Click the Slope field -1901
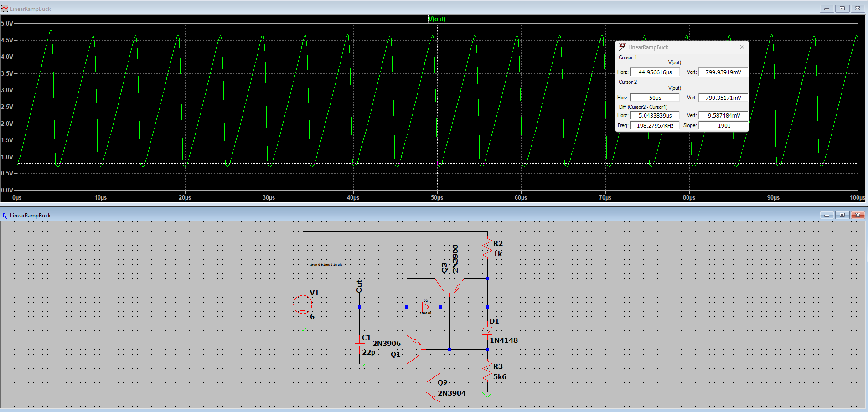 tap(723, 125)
